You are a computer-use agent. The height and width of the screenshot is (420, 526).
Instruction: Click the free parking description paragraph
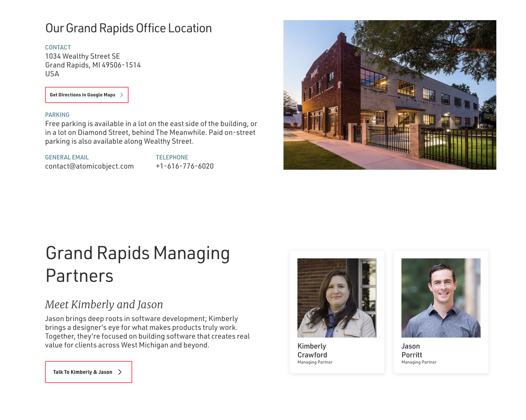pos(151,132)
